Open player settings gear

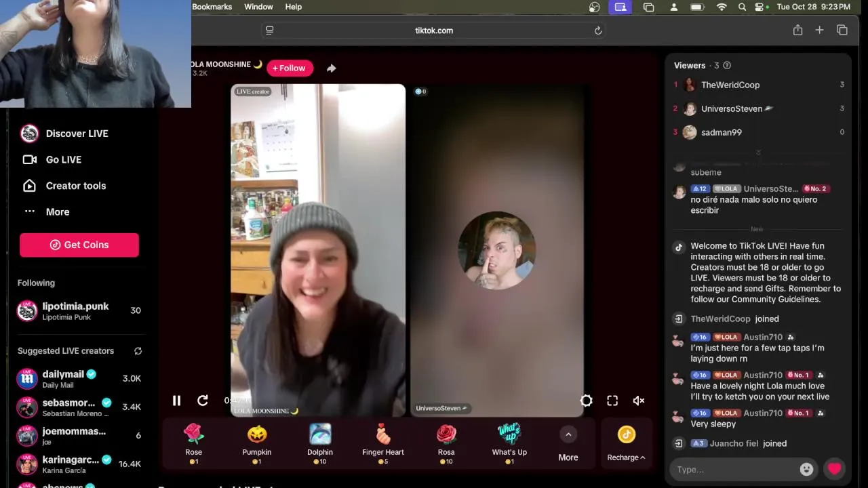tap(587, 401)
